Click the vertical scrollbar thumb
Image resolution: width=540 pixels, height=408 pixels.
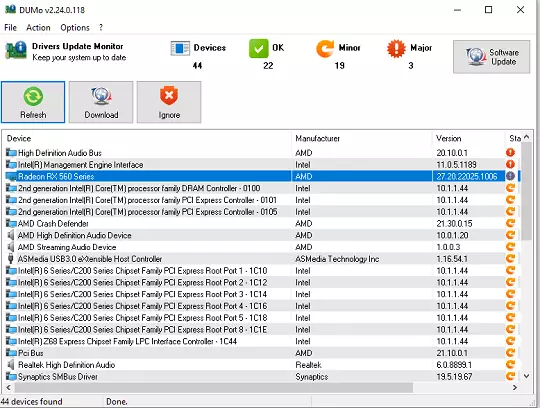(x=526, y=191)
